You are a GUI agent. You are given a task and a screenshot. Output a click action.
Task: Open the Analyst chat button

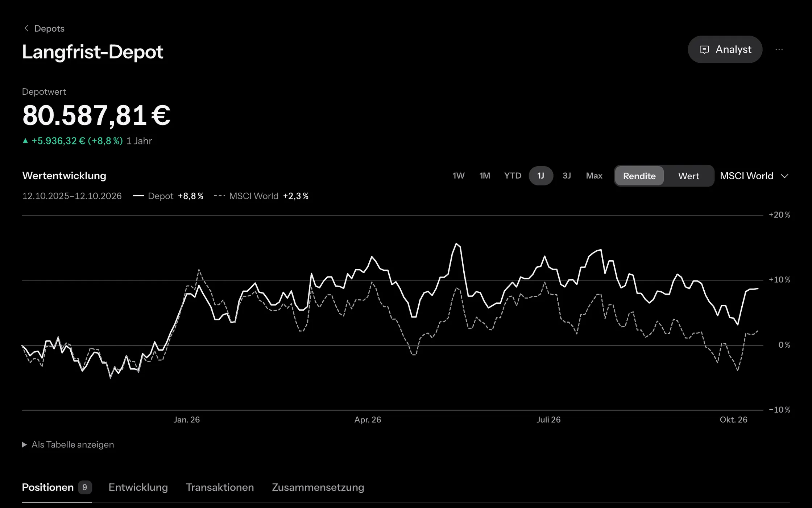point(725,49)
